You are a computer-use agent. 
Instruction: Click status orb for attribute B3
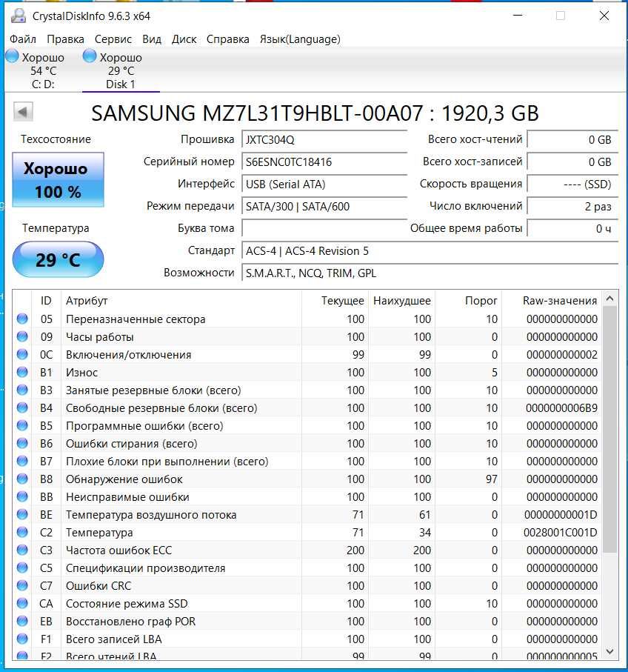(x=22, y=390)
